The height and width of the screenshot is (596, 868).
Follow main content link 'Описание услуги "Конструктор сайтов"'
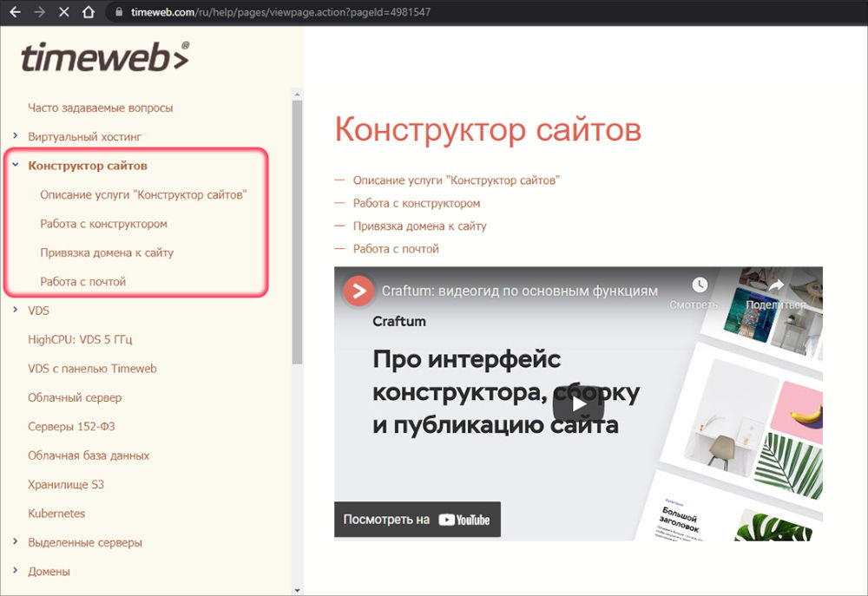457,180
